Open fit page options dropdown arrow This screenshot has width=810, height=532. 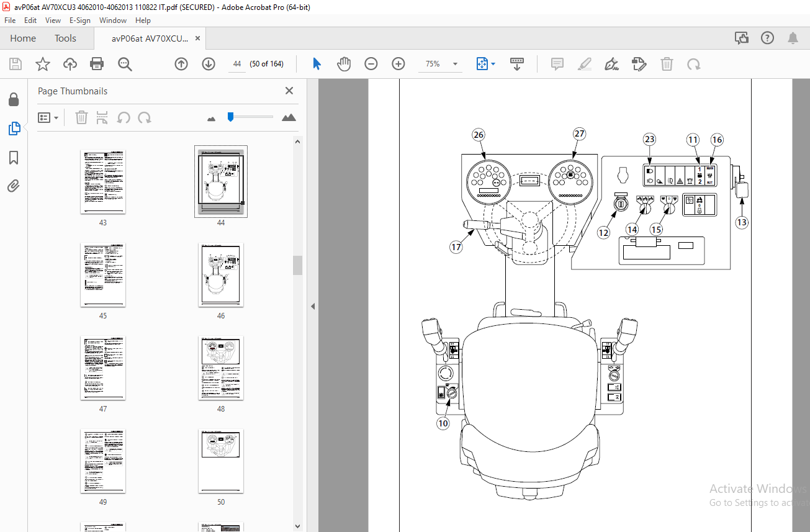[493, 64]
